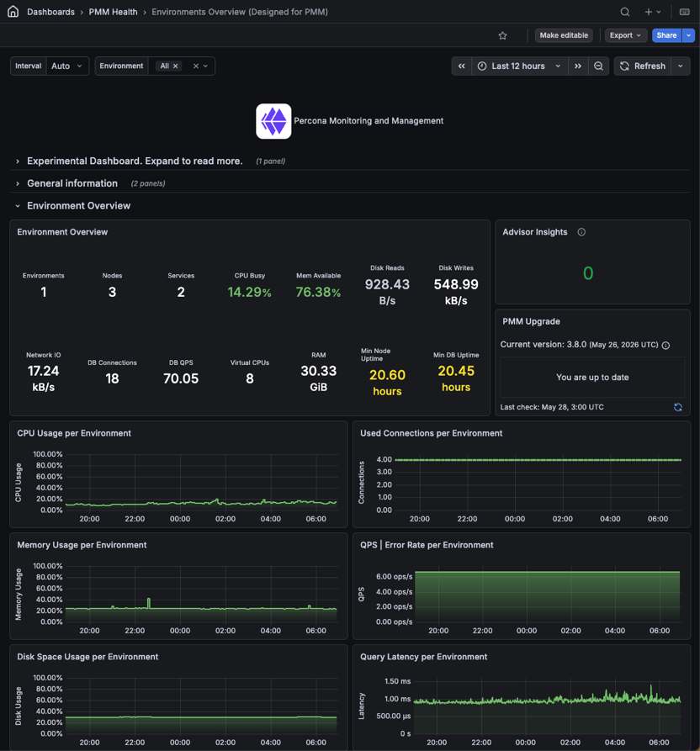Viewport: 700px width, 751px height.
Task: Open the Share options arrow
Action: (688, 35)
